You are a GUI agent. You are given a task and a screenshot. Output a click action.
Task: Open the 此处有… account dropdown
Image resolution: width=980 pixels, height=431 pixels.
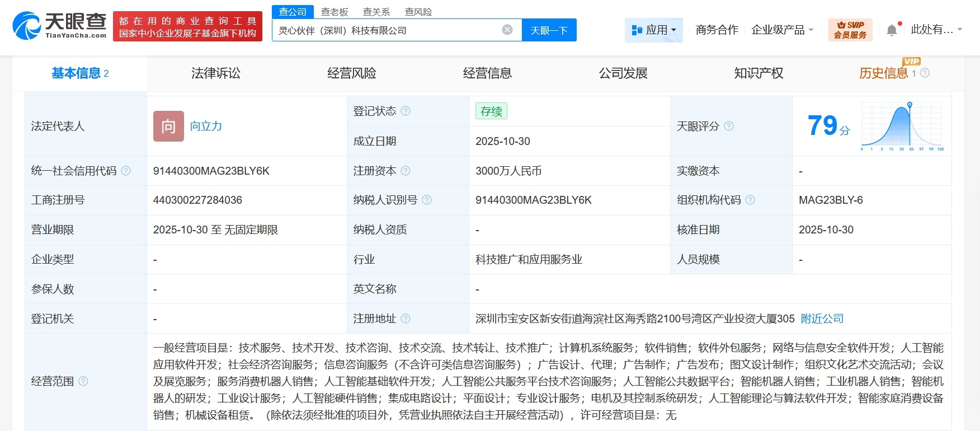936,30
